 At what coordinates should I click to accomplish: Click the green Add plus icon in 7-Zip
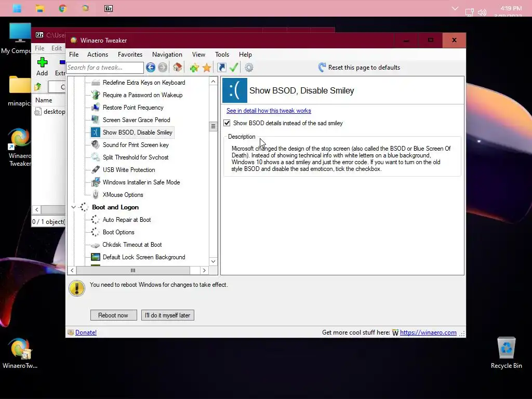(42, 62)
